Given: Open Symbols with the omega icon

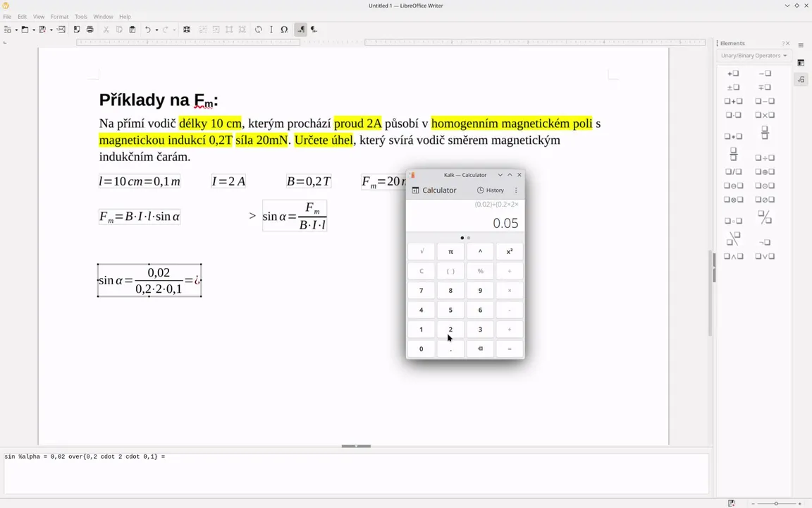Looking at the screenshot, I should [284, 30].
